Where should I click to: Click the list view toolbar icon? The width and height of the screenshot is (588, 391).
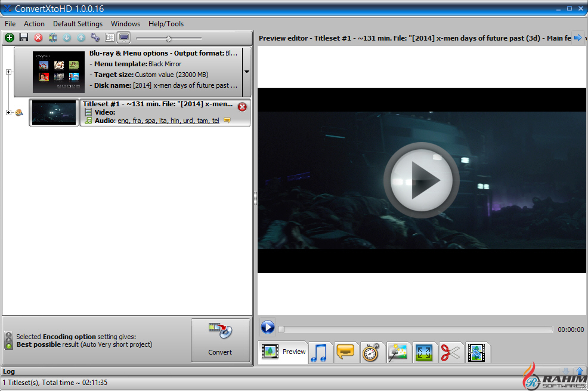click(x=110, y=38)
